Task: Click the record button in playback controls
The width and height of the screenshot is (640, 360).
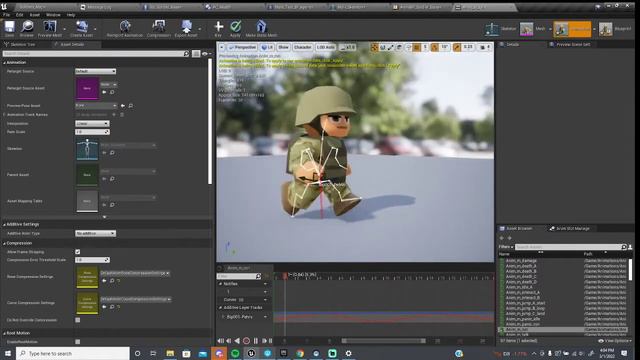Action: (x=246, y=341)
